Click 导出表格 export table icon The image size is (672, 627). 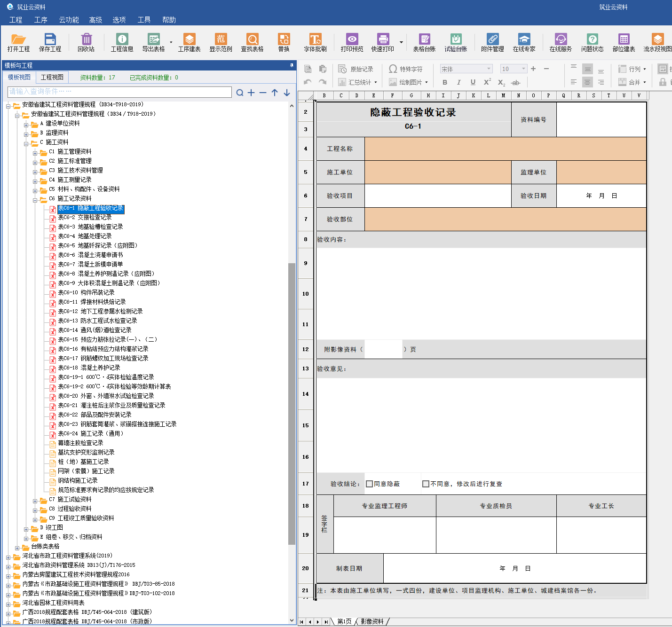pyautogui.click(x=153, y=42)
